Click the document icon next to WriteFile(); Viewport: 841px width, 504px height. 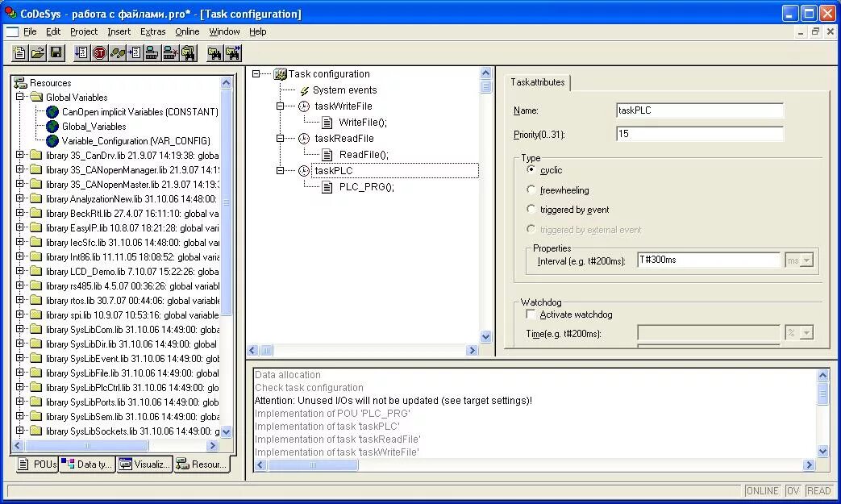(x=327, y=123)
